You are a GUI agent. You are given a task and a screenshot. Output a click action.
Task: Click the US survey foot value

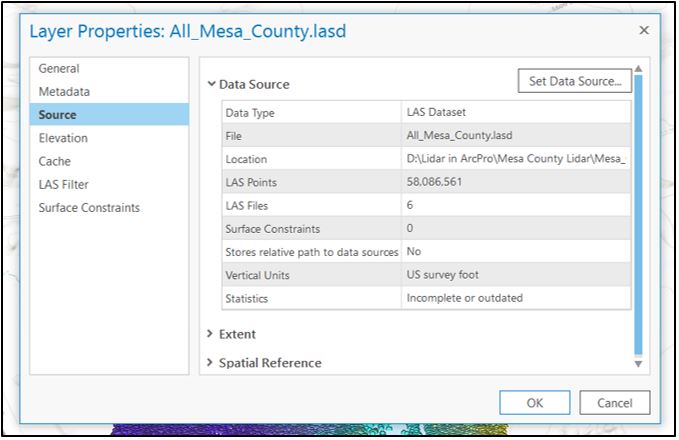click(516, 275)
